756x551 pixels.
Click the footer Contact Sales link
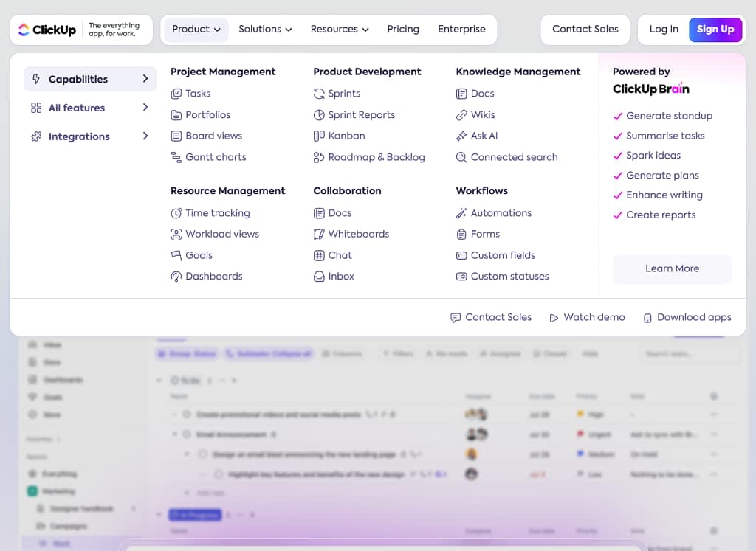(x=491, y=317)
